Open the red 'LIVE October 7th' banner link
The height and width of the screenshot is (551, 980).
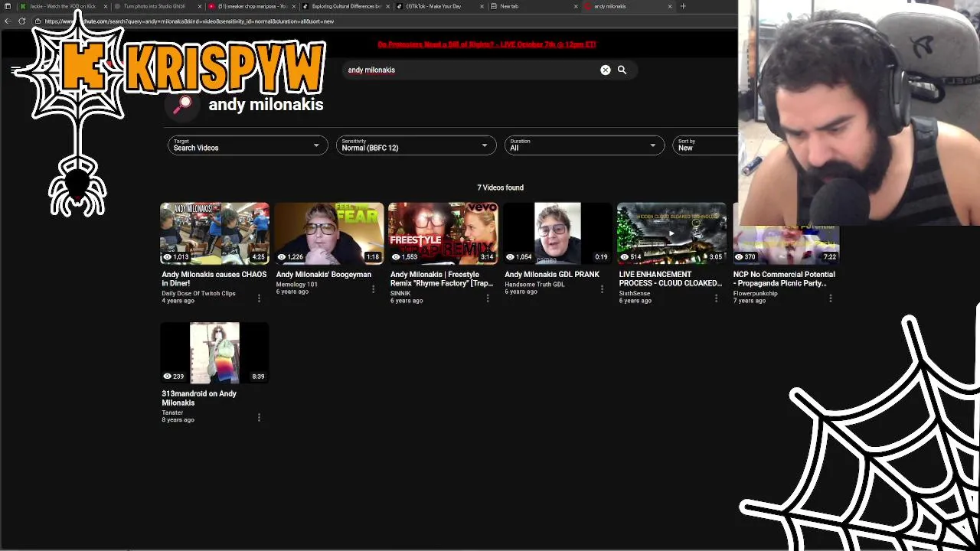tap(487, 44)
